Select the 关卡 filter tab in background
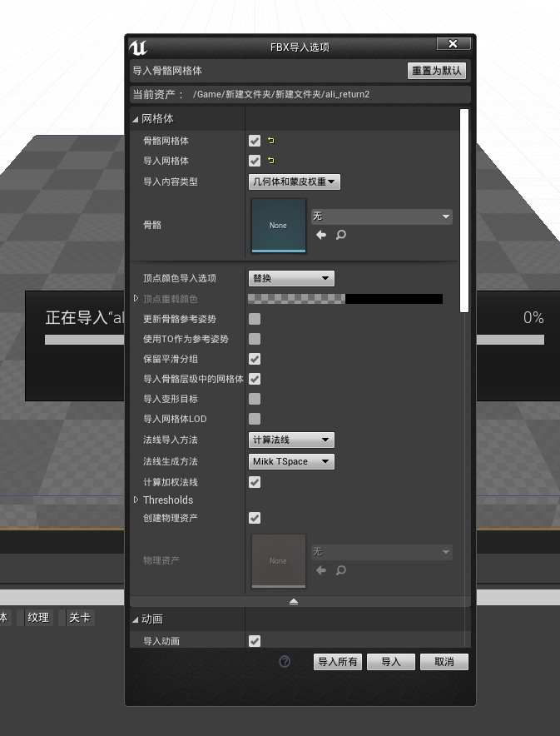This screenshot has height=736, width=560. [79, 618]
